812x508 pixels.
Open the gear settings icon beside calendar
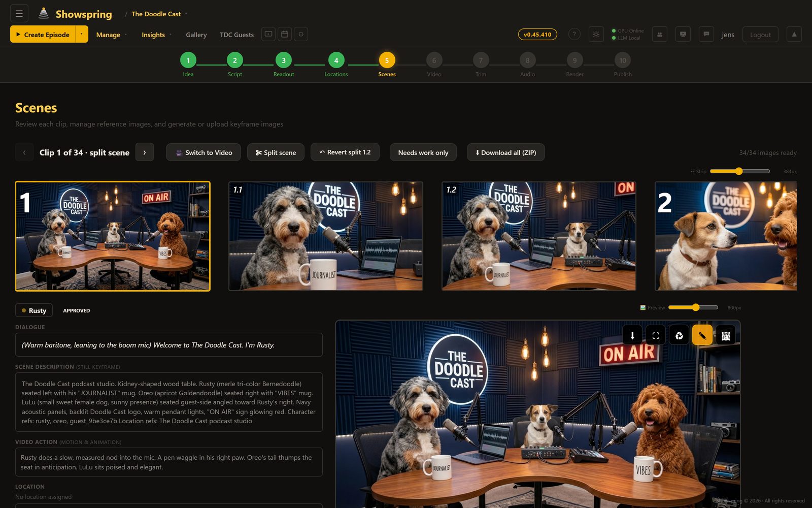pos(301,34)
